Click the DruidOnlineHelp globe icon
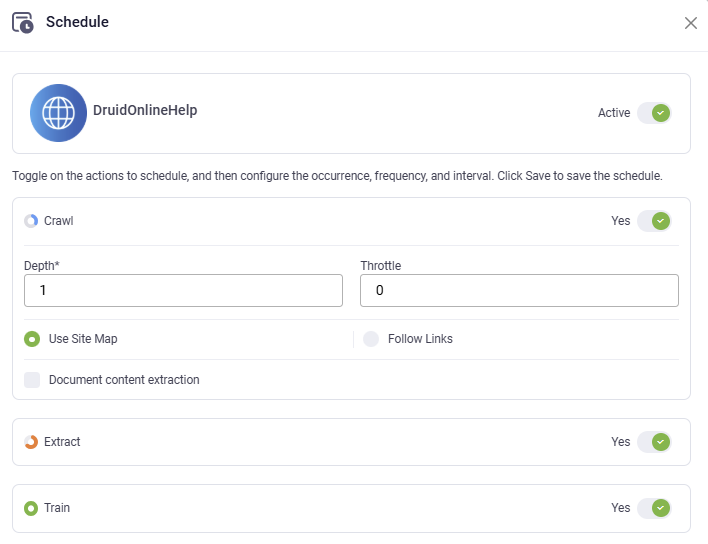 click(58, 113)
